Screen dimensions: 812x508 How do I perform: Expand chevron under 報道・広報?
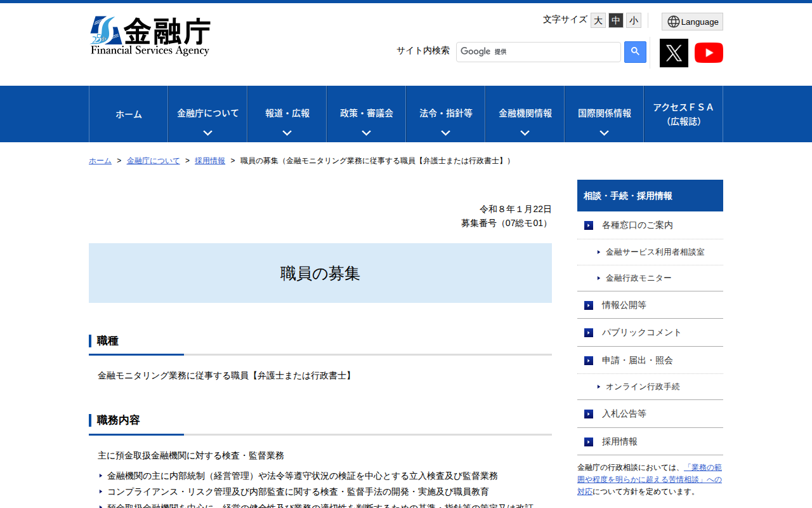(287, 133)
